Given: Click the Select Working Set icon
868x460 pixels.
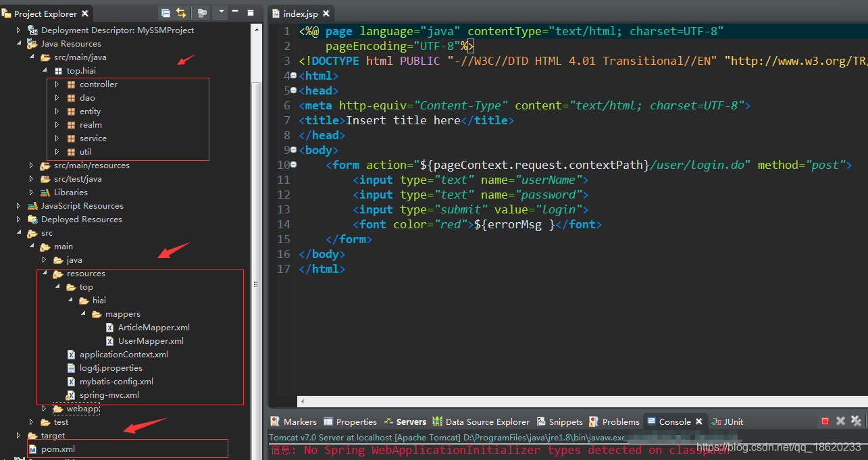Looking at the screenshot, I should pyautogui.click(x=203, y=13).
